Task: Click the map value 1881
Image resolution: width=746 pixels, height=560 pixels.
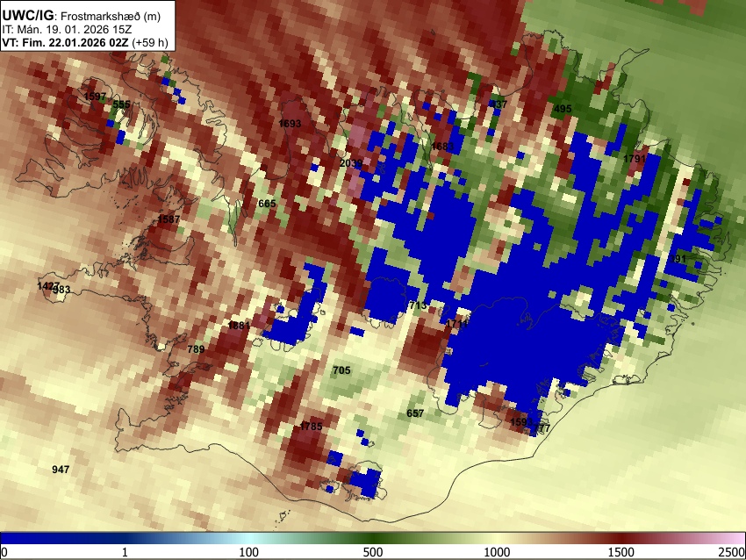Action: pyautogui.click(x=239, y=326)
